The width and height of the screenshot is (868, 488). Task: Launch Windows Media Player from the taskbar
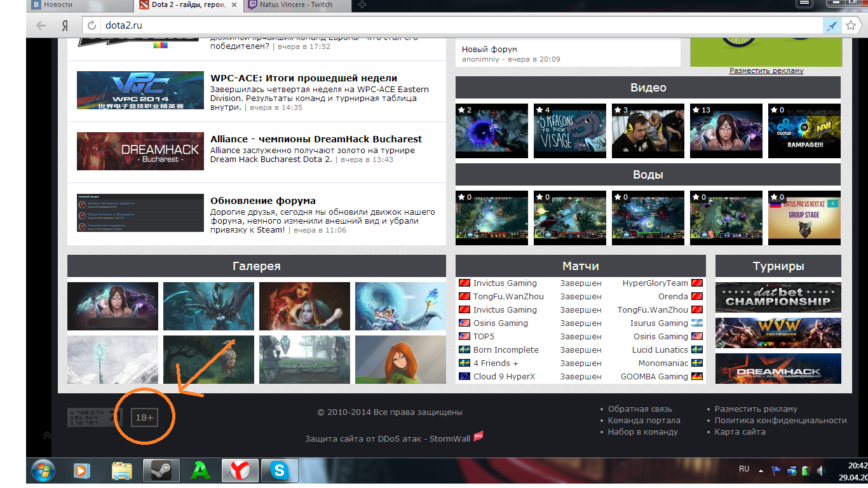pos(81,471)
